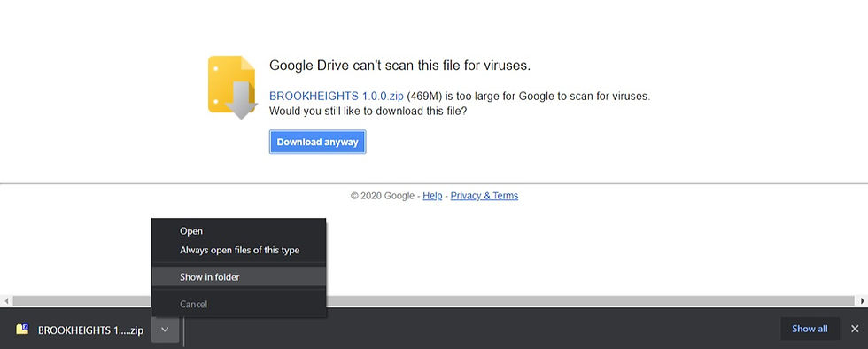
Task: Click the heading 'Google Drive can't scan this file'
Action: click(399, 66)
